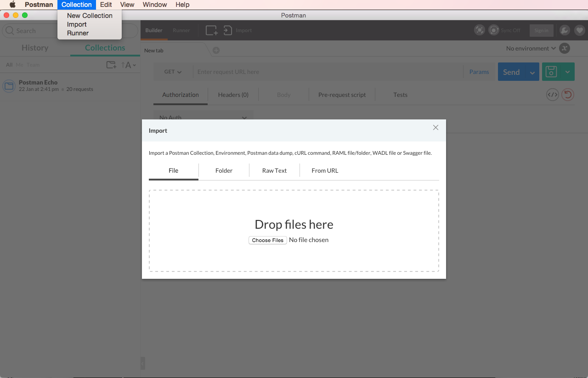Click the environment quick look icon
The height and width of the screenshot is (378, 588).
[565, 48]
